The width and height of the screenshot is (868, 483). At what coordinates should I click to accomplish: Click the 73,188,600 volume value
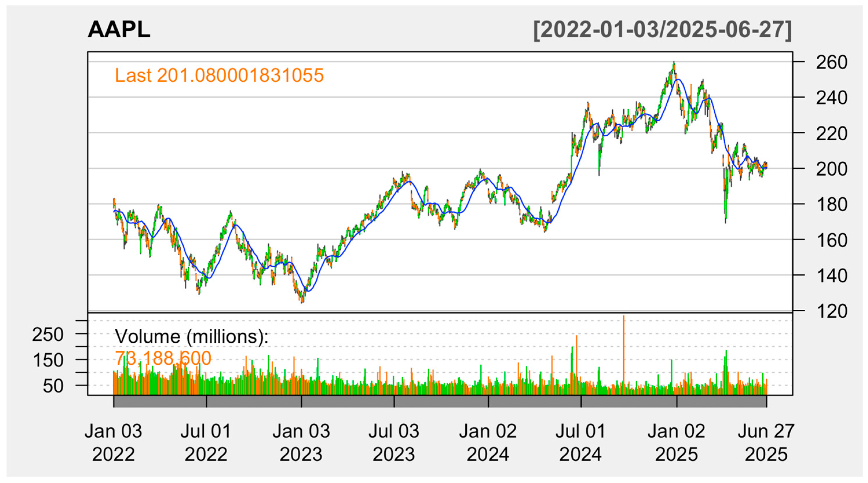point(163,358)
